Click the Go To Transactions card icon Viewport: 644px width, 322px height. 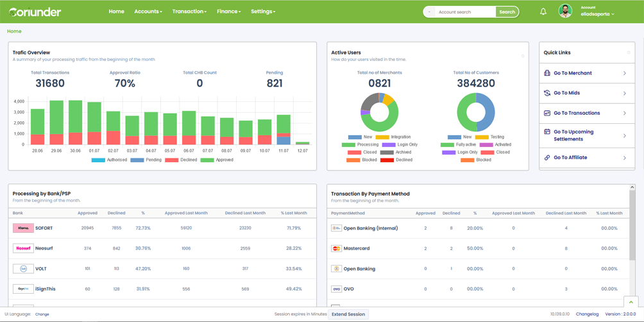click(547, 113)
